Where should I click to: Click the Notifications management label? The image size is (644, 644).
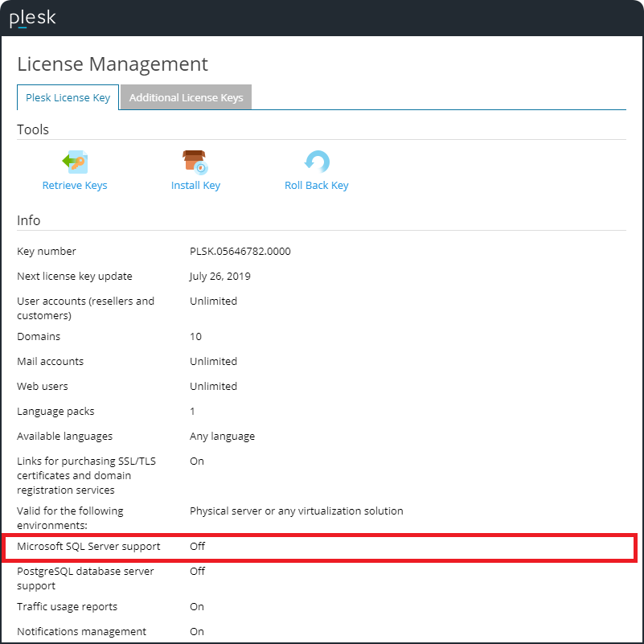click(81, 632)
